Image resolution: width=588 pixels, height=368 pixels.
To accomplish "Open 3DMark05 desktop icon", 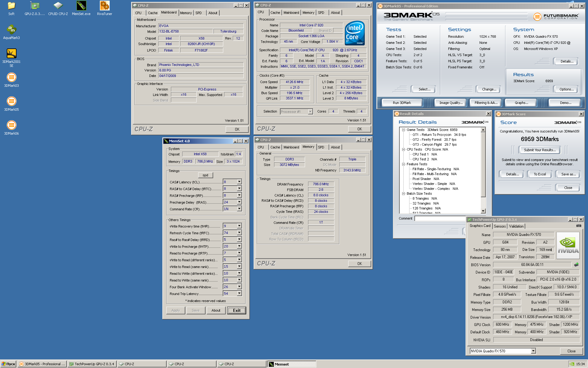I will (11, 104).
